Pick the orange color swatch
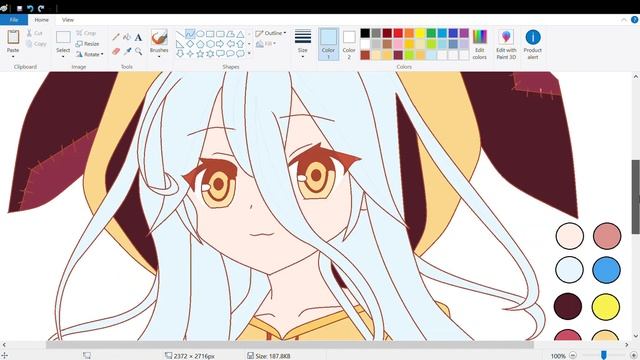This screenshot has height=360, width=640. (x=409, y=33)
